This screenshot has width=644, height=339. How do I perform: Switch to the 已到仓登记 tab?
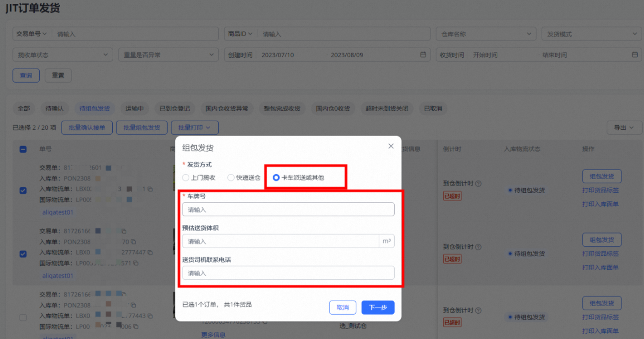tap(175, 108)
